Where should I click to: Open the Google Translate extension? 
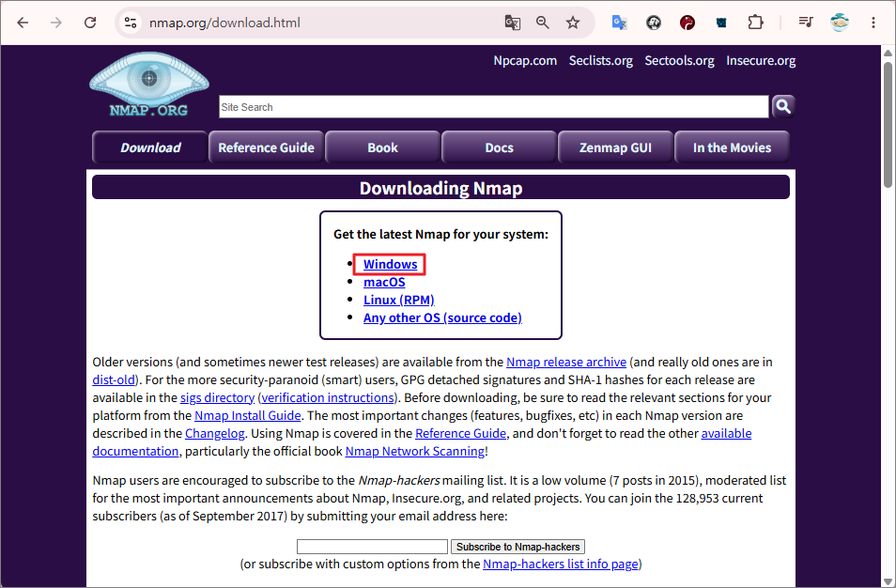point(620,23)
